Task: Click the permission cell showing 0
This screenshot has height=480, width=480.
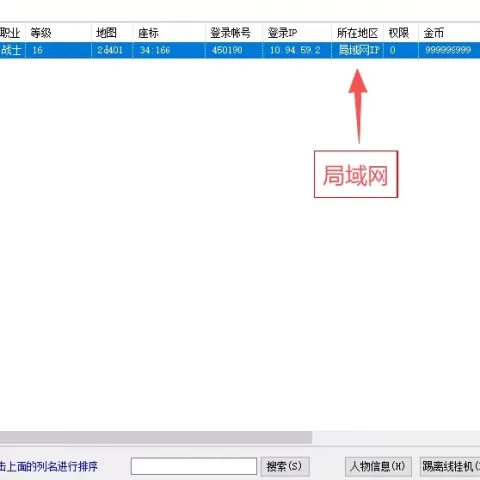Action: click(x=401, y=50)
